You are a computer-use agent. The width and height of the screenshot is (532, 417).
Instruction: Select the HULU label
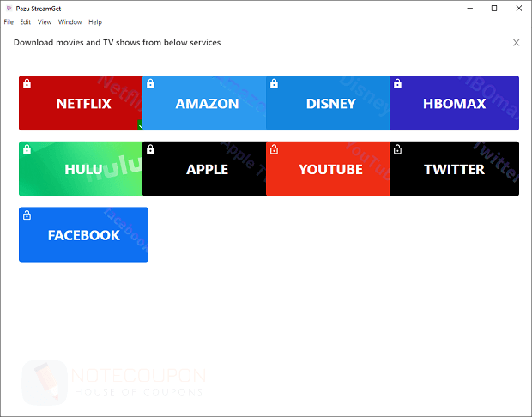83,169
